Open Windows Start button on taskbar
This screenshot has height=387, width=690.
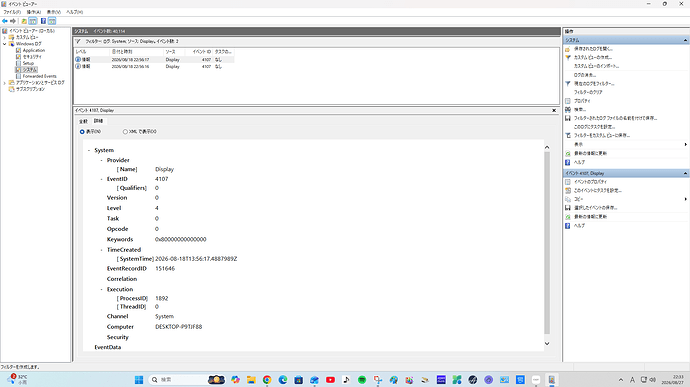click(x=139, y=380)
